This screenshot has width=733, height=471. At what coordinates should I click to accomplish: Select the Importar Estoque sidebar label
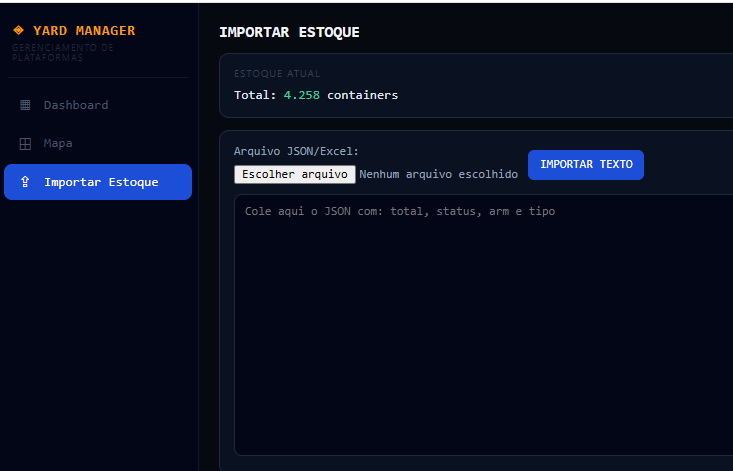(x=101, y=182)
